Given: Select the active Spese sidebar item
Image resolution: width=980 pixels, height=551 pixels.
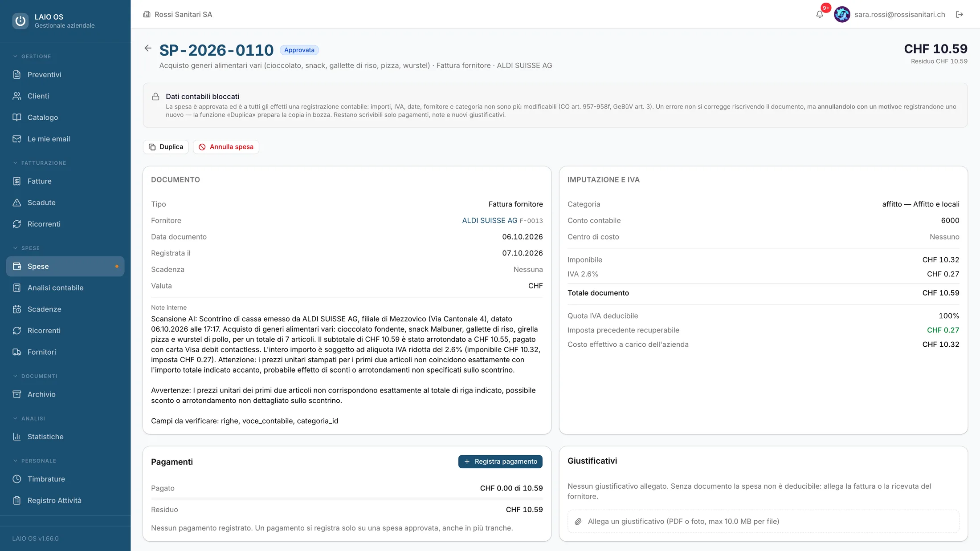Looking at the screenshot, I should click(65, 266).
